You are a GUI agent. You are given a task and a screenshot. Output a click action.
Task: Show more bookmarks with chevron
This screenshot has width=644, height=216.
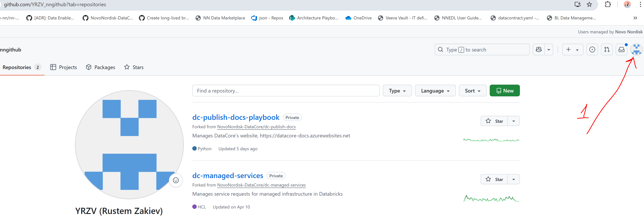click(x=635, y=18)
